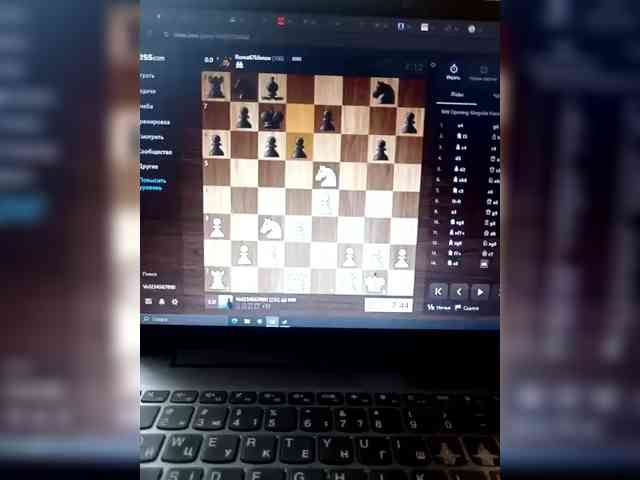Select the black pawn on e7

point(327,119)
